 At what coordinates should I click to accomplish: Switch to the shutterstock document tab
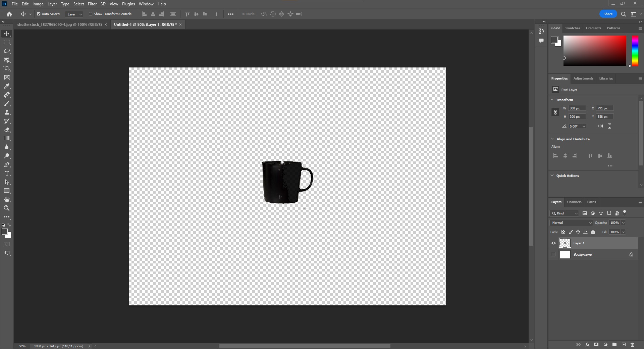coord(59,24)
